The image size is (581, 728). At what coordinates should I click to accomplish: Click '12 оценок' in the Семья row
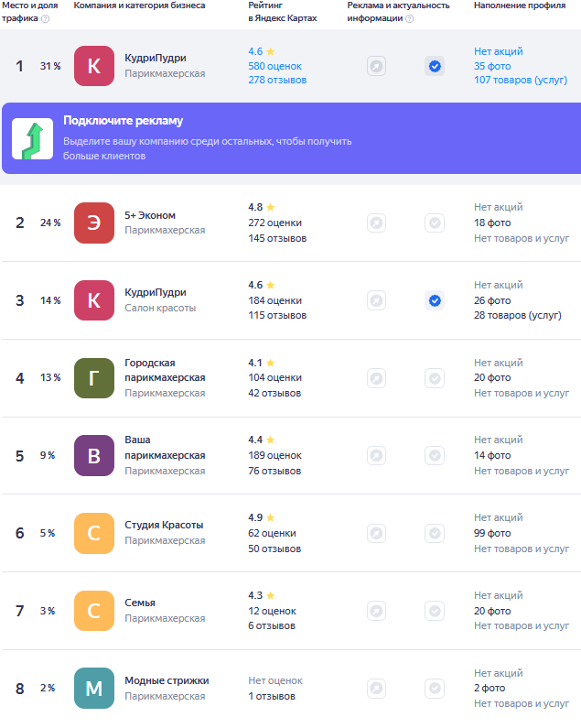point(272,611)
